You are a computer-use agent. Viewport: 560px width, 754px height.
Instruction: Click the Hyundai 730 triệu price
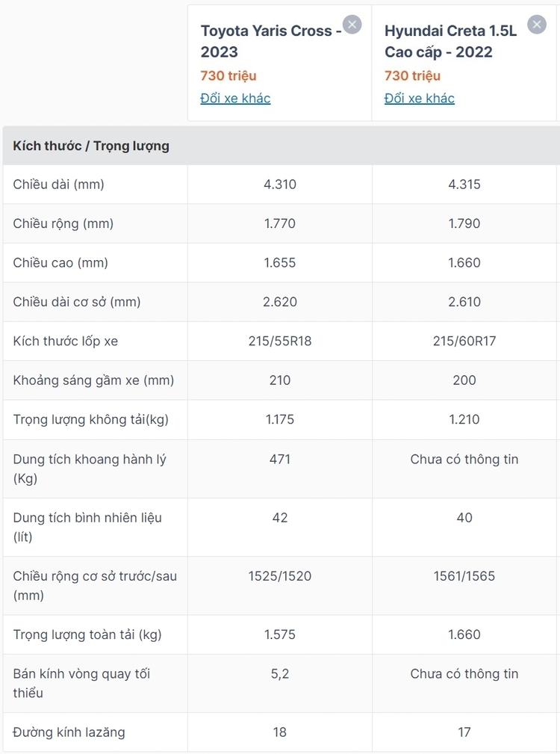tap(413, 75)
